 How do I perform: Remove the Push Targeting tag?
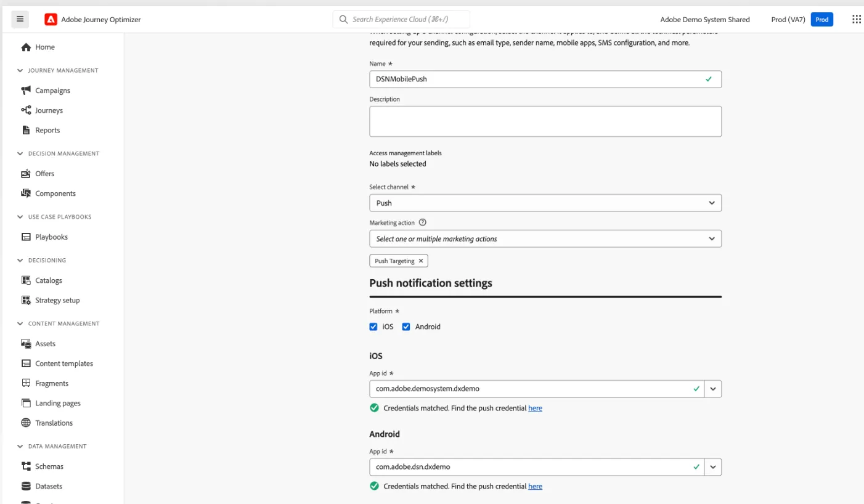click(x=421, y=261)
